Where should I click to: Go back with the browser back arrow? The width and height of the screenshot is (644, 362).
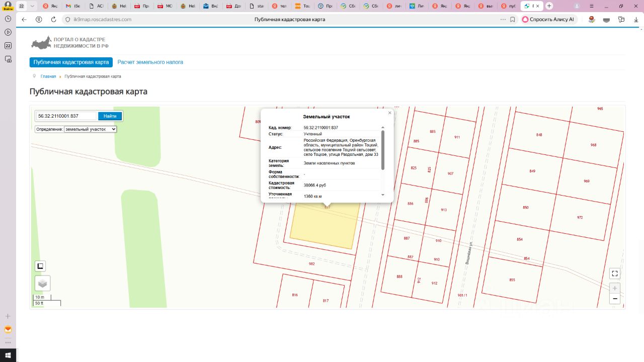pos(24,20)
